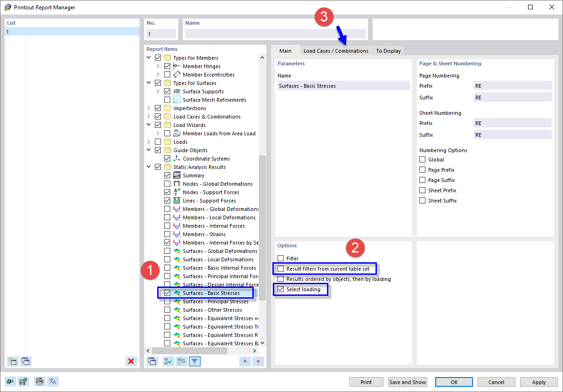Click the save report template icon
The height and width of the screenshot is (392, 563).
pos(23,381)
